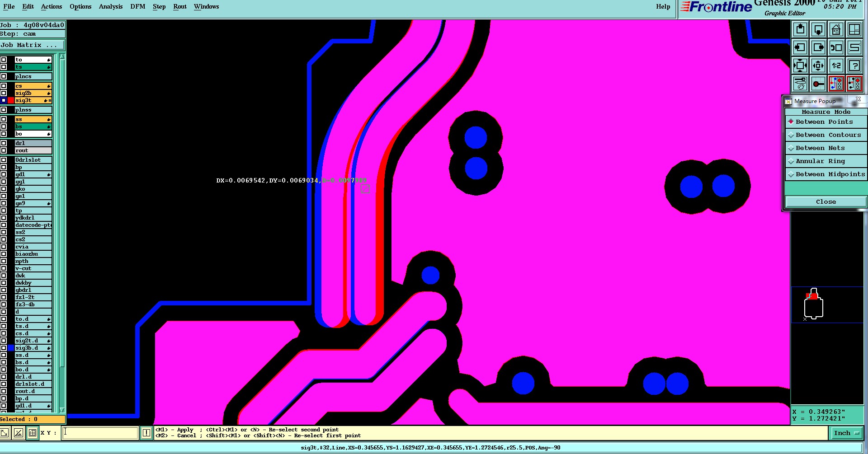Pan the view right with the arrow icon
868x454 pixels.
[818, 47]
